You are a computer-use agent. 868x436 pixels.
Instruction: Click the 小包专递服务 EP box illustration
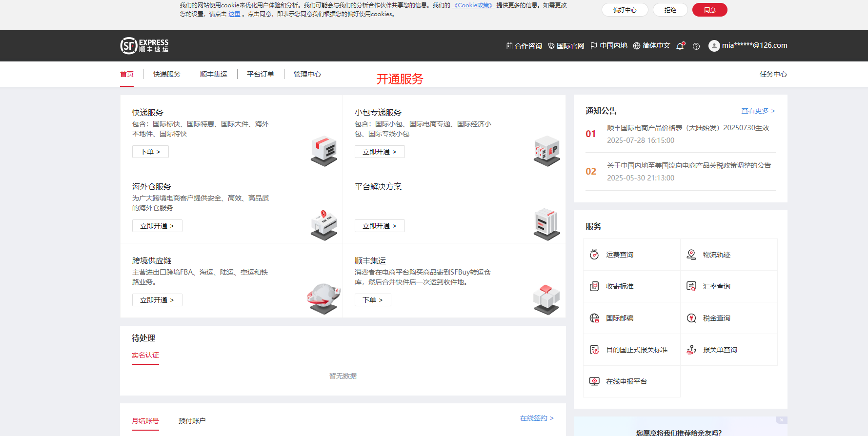tap(546, 151)
